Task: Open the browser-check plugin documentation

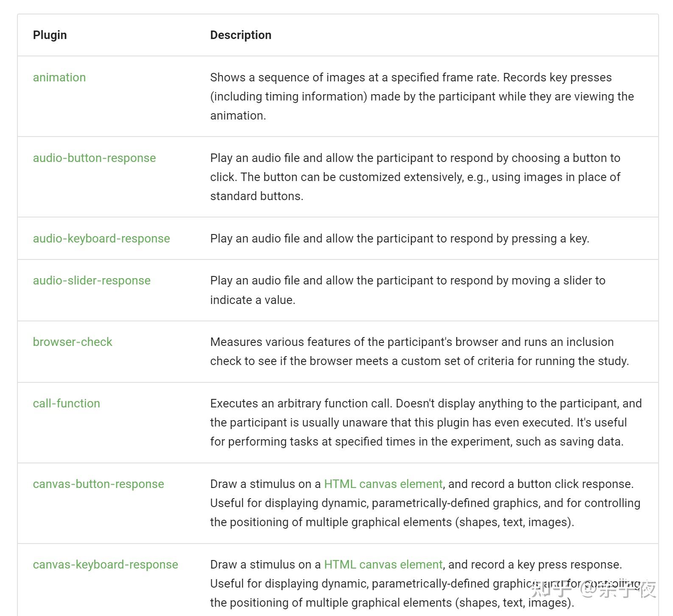Action: [73, 342]
